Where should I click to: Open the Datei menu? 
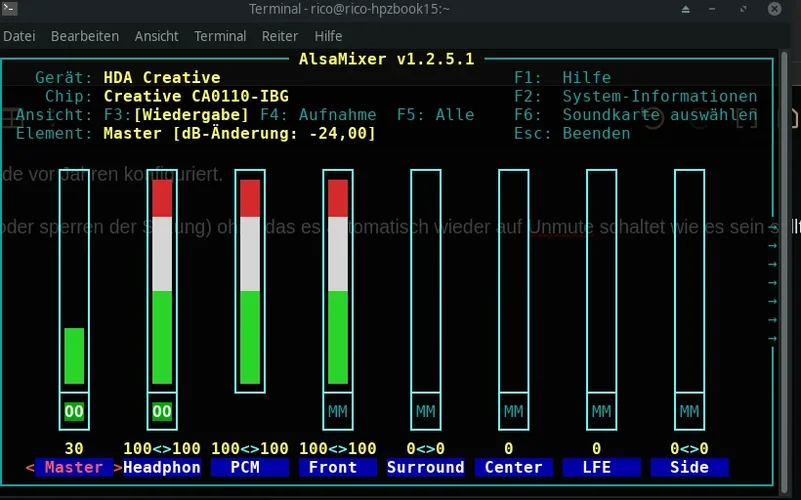tap(20, 36)
